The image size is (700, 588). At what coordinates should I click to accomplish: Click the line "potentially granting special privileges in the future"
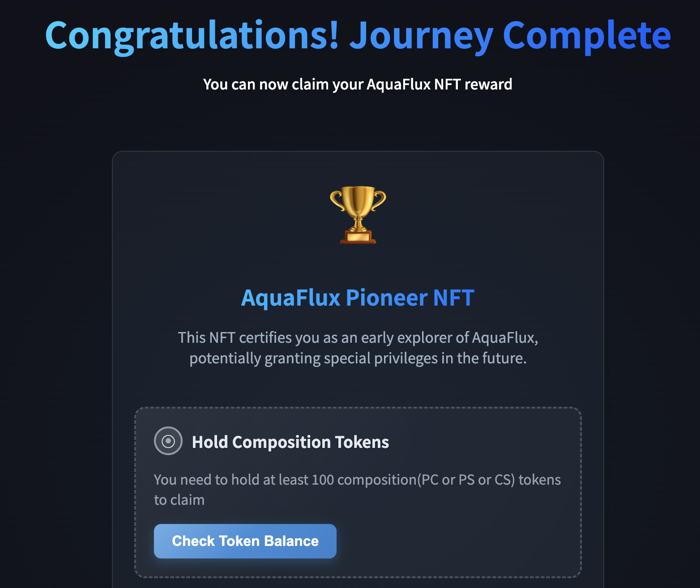[358, 358]
